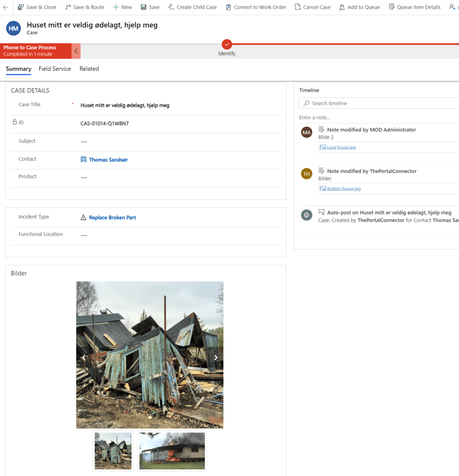Click the back arrow icon
Viewport: 459px width, 476px height.
pyautogui.click(x=6, y=7)
